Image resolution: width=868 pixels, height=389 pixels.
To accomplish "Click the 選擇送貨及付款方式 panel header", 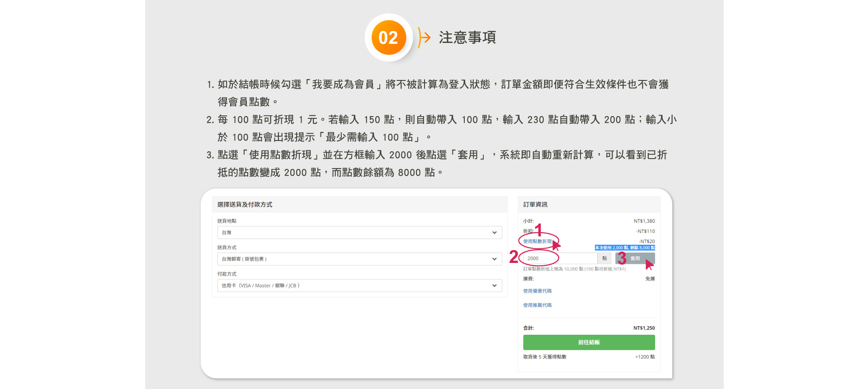I will point(245,205).
